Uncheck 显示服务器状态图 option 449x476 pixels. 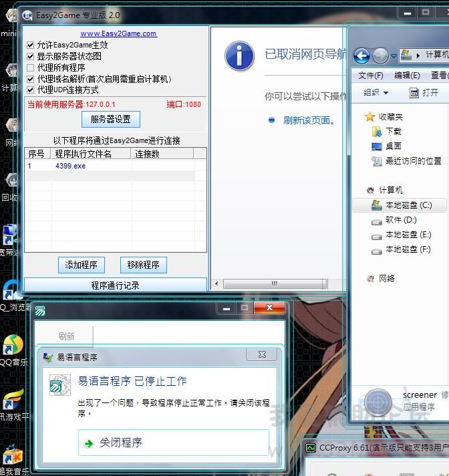point(30,56)
